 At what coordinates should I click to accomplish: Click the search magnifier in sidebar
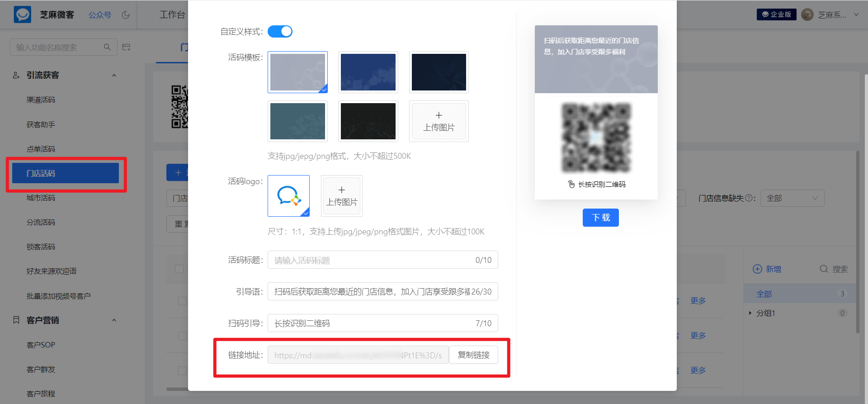pyautogui.click(x=107, y=47)
